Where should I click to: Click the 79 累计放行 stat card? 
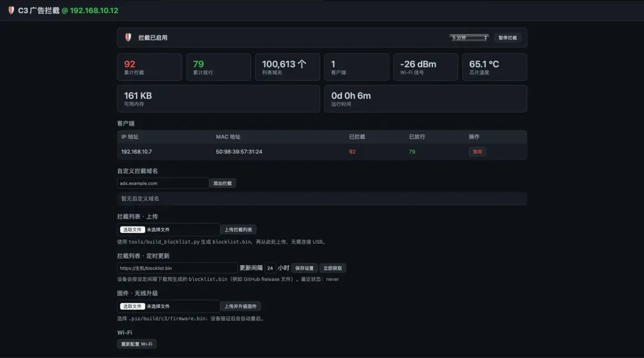218,67
